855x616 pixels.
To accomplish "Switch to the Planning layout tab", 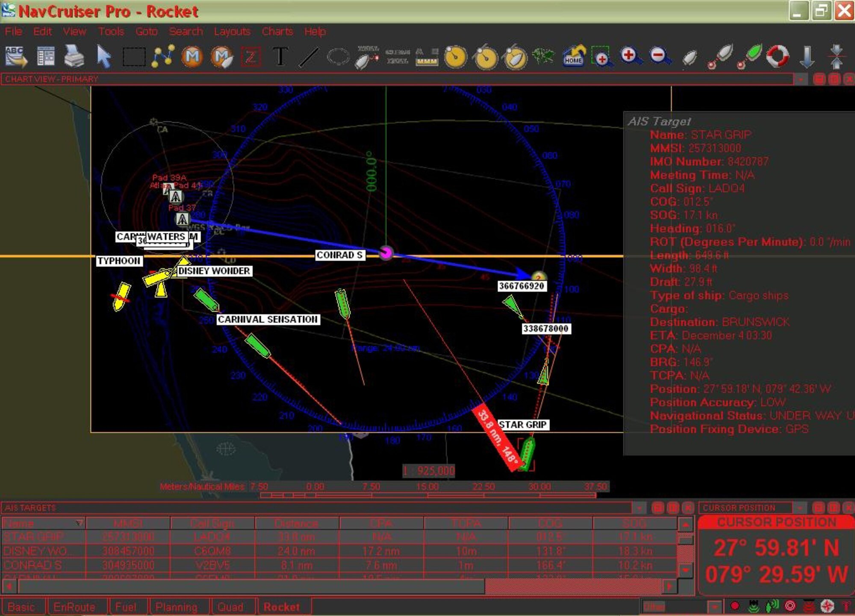I will (x=179, y=607).
